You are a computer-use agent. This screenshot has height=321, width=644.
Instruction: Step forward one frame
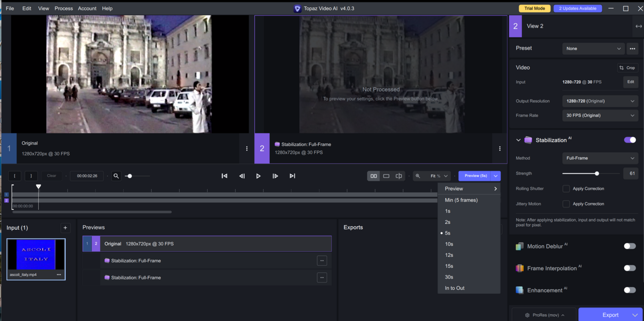click(275, 176)
